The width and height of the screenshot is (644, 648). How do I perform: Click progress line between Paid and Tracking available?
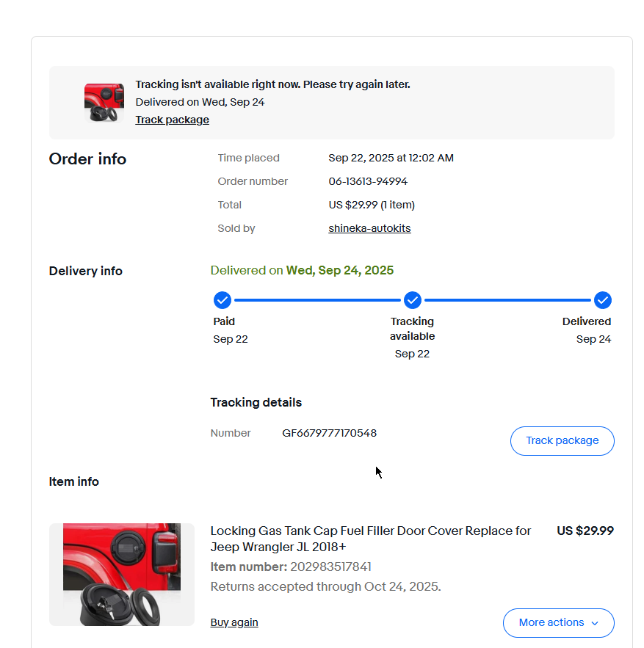coord(317,300)
